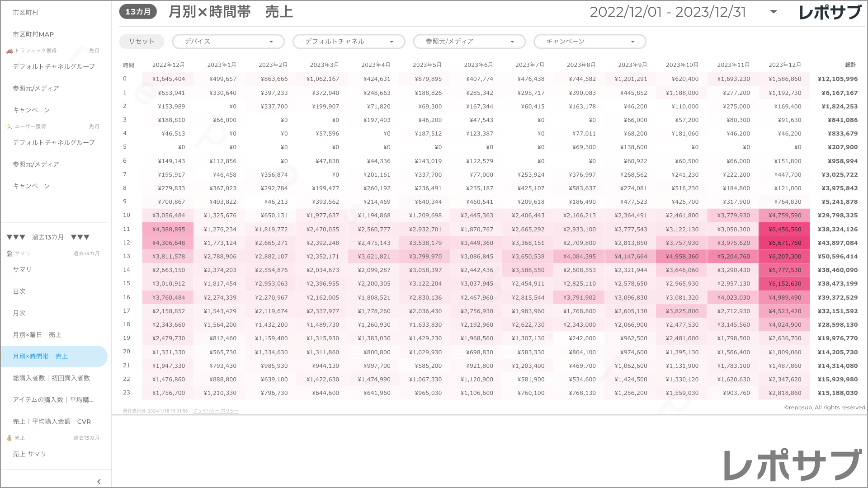Click the house icon beside サマリ header
The image size is (868, 488).
(x=9, y=253)
